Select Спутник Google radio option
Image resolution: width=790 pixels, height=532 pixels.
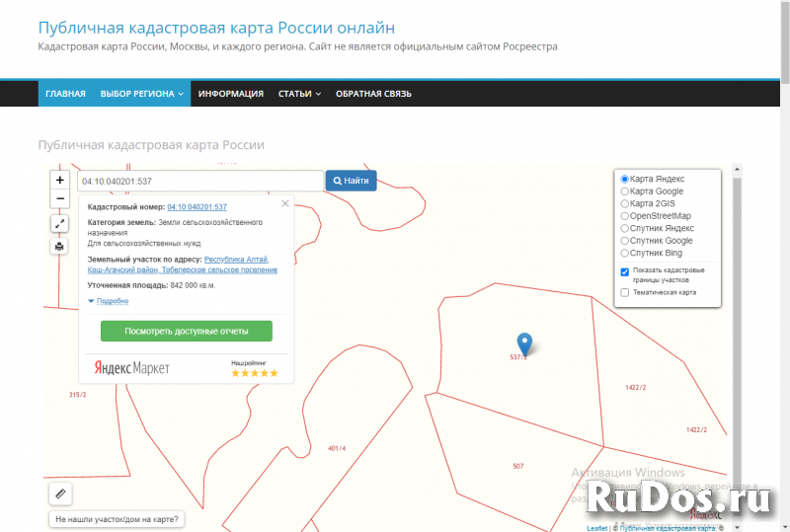click(625, 241)
